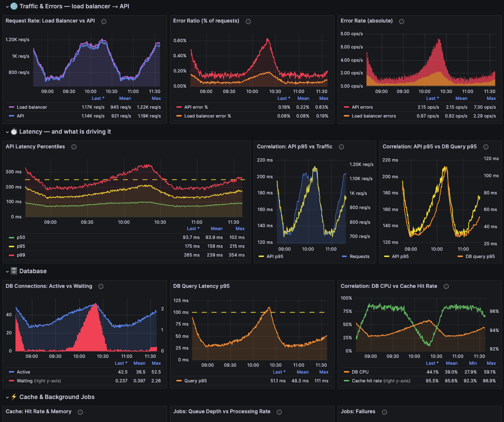Image resolution: width=504 pixels, height=422 pixels.
Task: Open info icon for Jobs: Failures panel
Action: [x=384, y=412]
